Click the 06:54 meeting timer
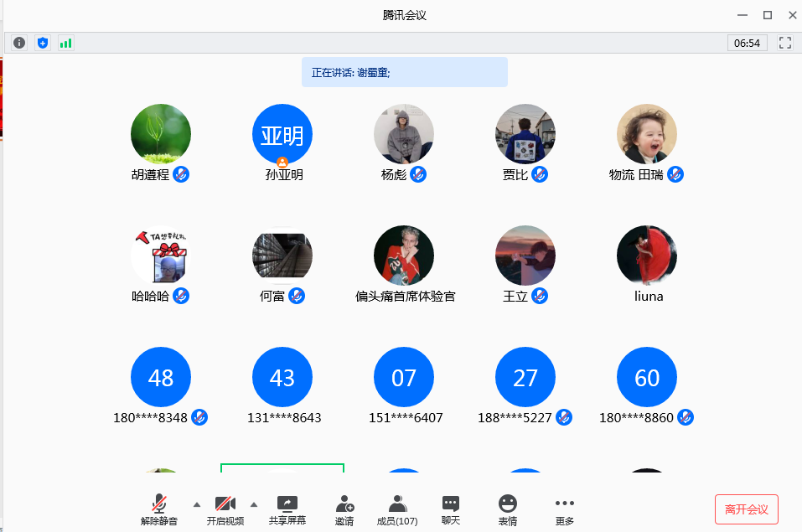802x532 pixels. point(747,43)
